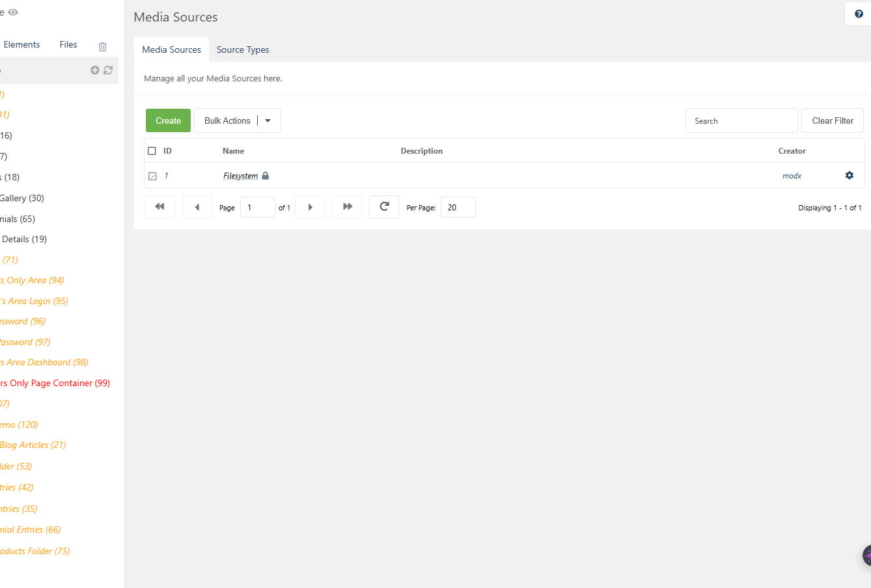Go to the next grid page
Viewport: 871px width, 588px height.
click(x=310, y=207)
